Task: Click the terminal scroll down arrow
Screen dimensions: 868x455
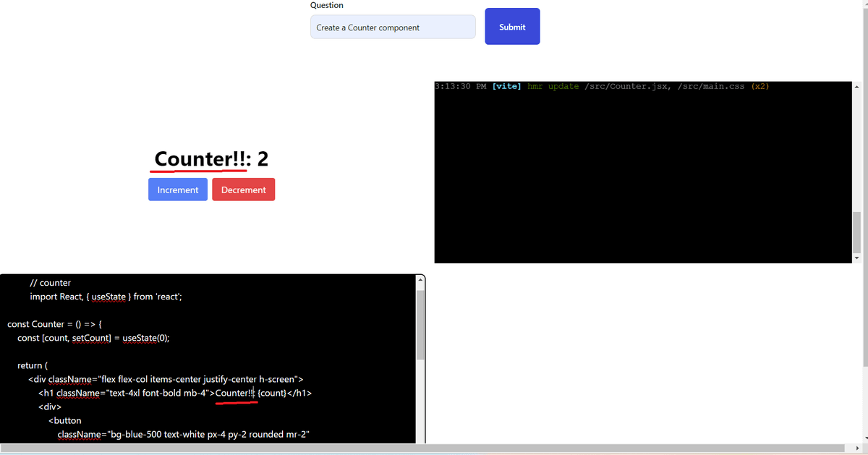Action: pos(856,258)
